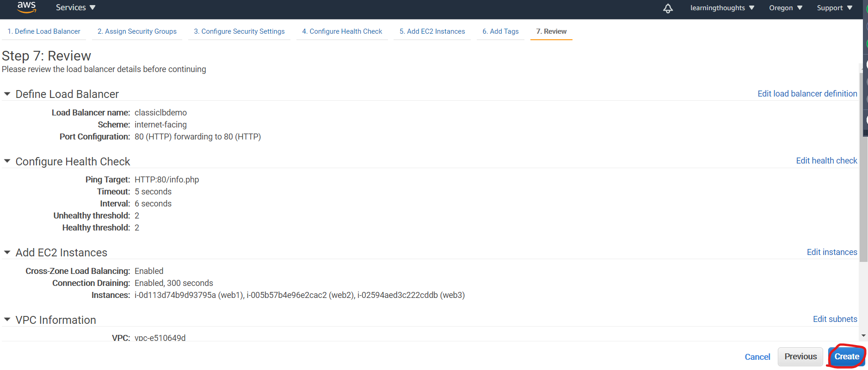Open the Oregon region dropdown
The image size is (868, 370).
click(785, 8)
